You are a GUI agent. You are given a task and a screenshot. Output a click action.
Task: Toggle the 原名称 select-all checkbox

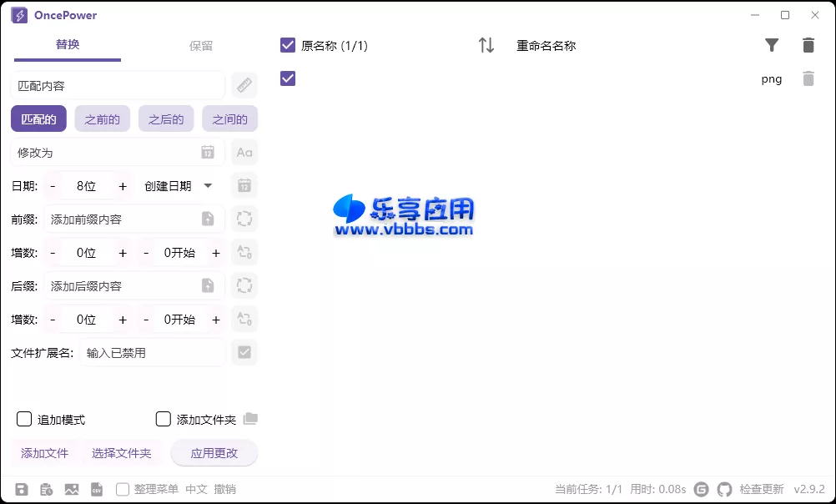click(288, 45)
